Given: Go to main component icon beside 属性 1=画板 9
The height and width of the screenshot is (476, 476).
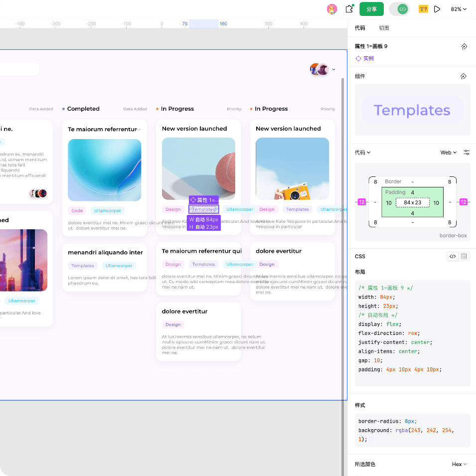Looking at the screenshot, I should coord(464,46).
